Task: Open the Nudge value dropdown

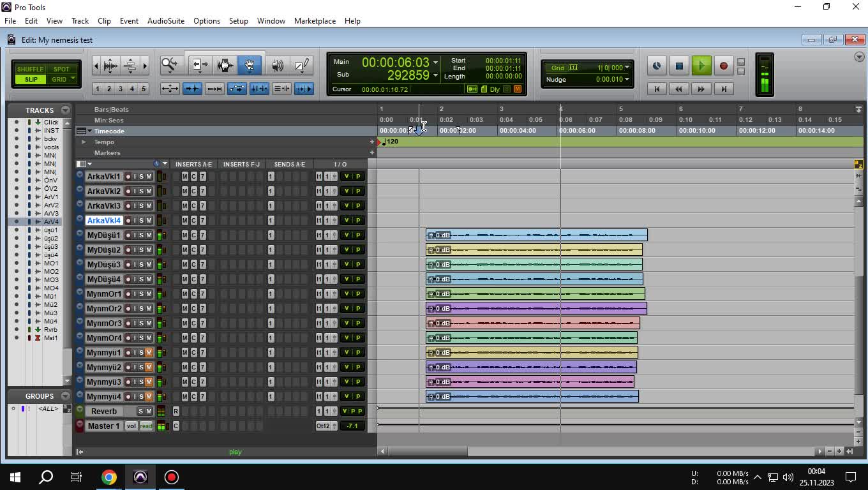Action: tap(627, 80)
